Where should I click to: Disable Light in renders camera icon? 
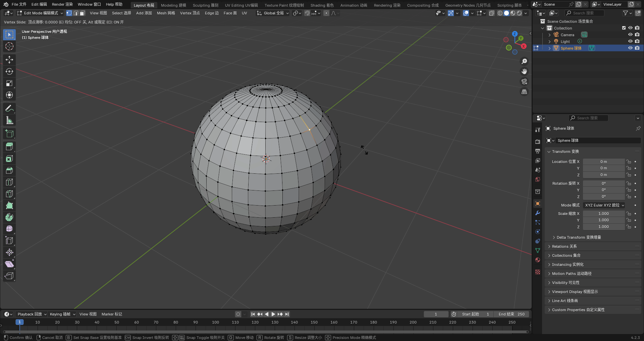click(x=637, y=41)
